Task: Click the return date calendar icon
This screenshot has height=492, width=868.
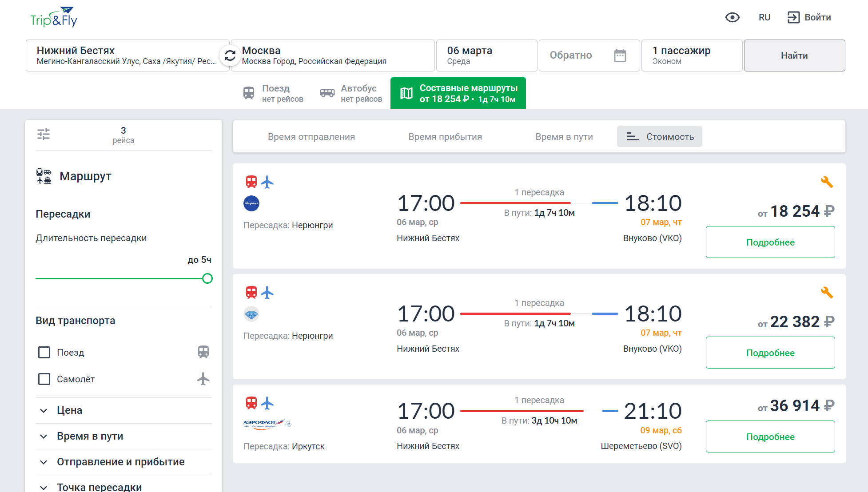Action: (x=620, y=56)
